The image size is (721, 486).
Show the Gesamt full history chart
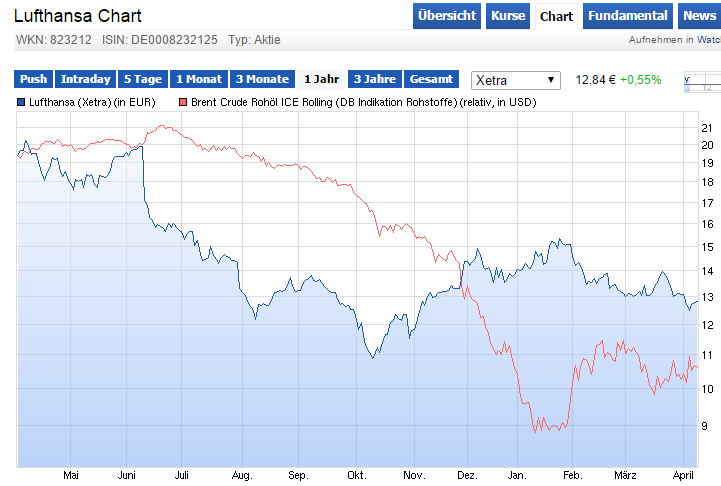431,79
